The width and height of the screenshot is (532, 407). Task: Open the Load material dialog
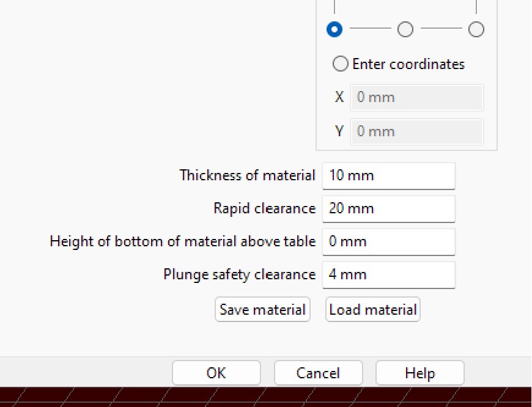pos(373,309)
